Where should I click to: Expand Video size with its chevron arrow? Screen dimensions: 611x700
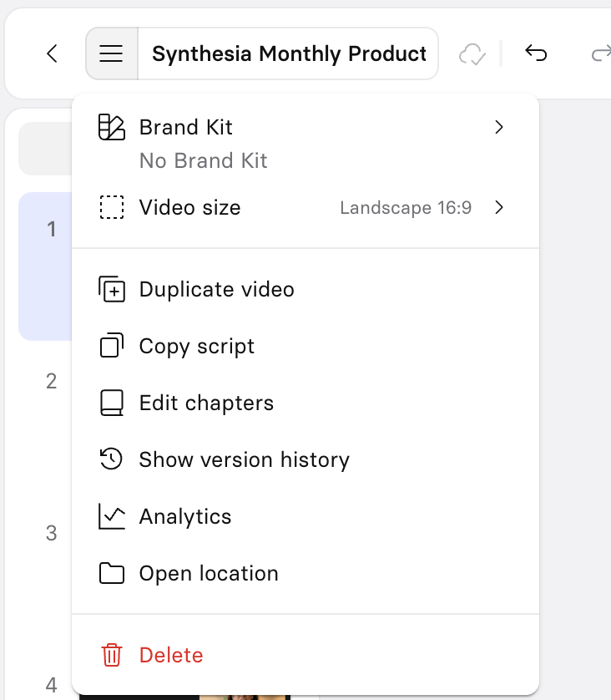click(499, 208)
